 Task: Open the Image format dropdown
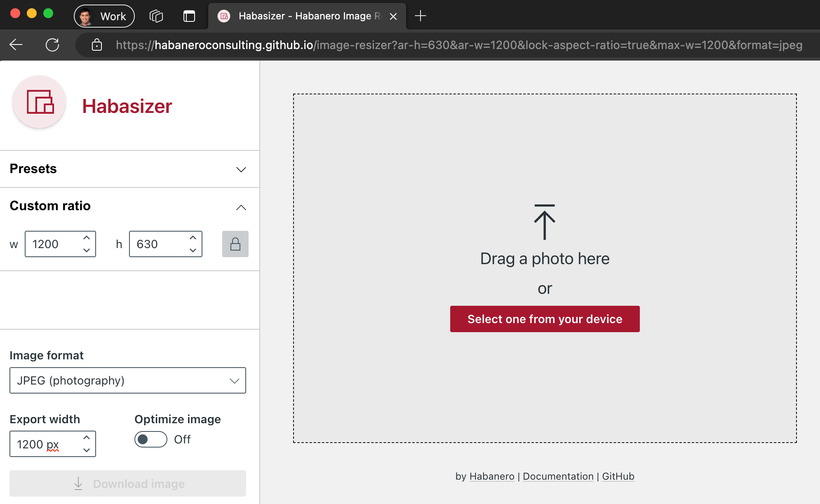pos(128,380)
